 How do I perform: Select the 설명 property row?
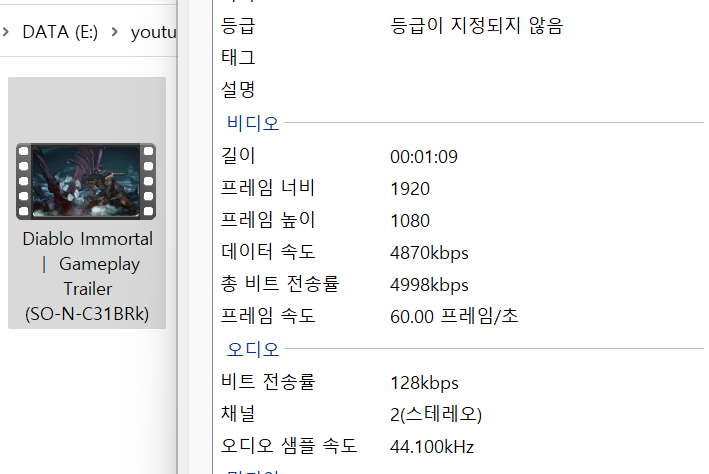461,90
